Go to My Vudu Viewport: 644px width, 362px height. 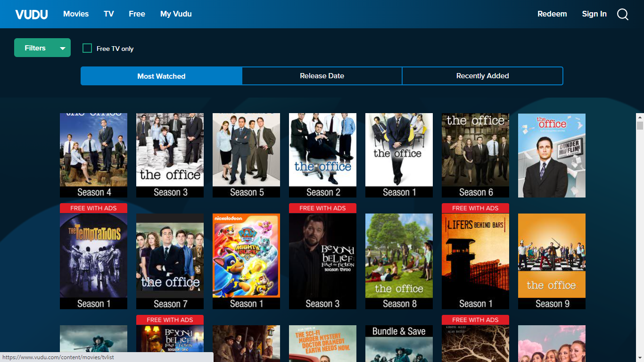pos(176,14)
